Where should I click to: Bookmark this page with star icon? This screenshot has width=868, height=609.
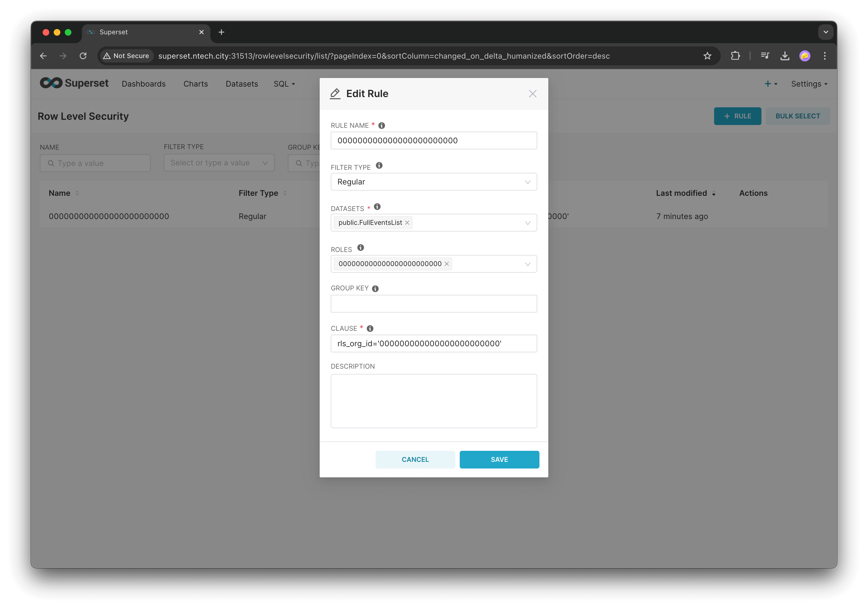(x=707, y=56)
